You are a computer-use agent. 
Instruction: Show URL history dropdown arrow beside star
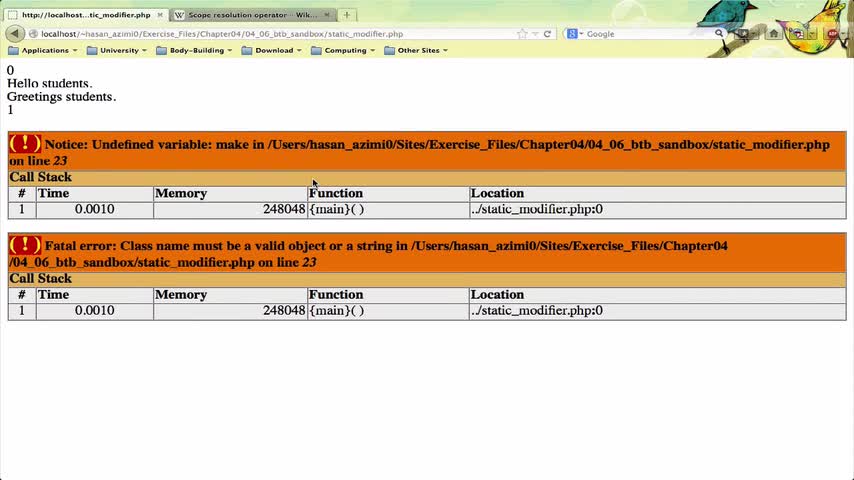tap(535, 34)
